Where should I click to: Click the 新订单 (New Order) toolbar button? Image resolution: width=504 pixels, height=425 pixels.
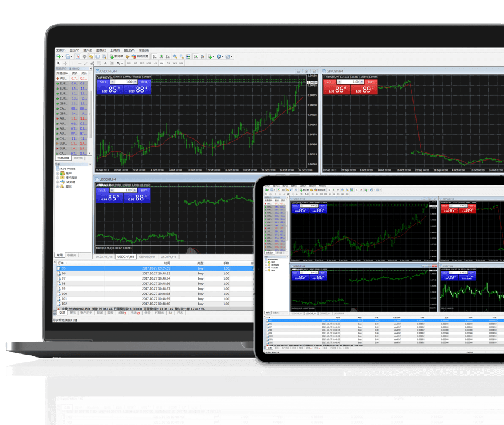[x=118, y=57]
